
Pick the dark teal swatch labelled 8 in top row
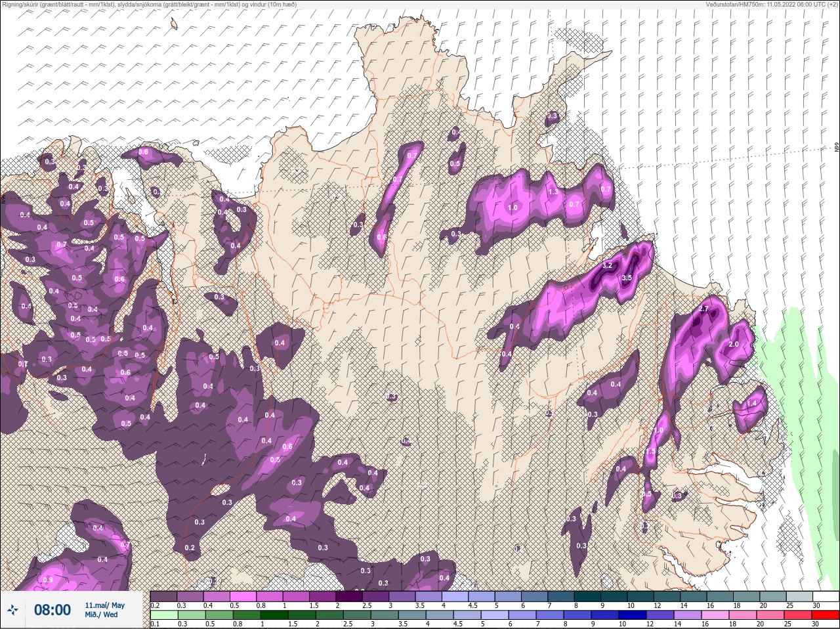coord(589,596)
